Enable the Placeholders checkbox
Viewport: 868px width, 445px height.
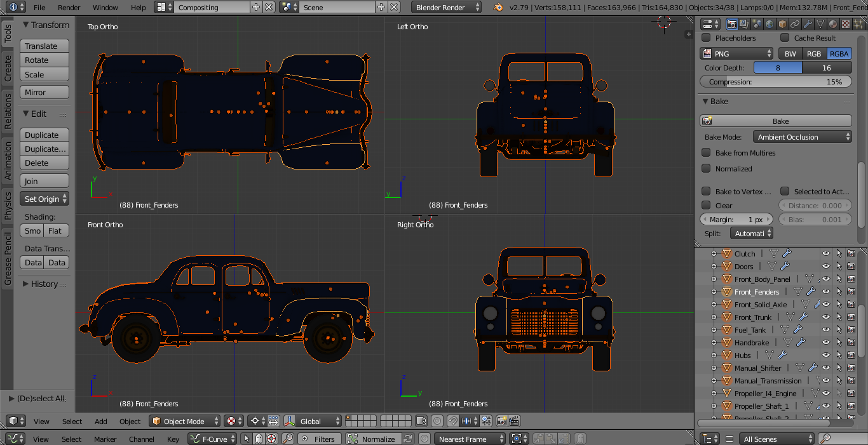click(x=706, y=37)
